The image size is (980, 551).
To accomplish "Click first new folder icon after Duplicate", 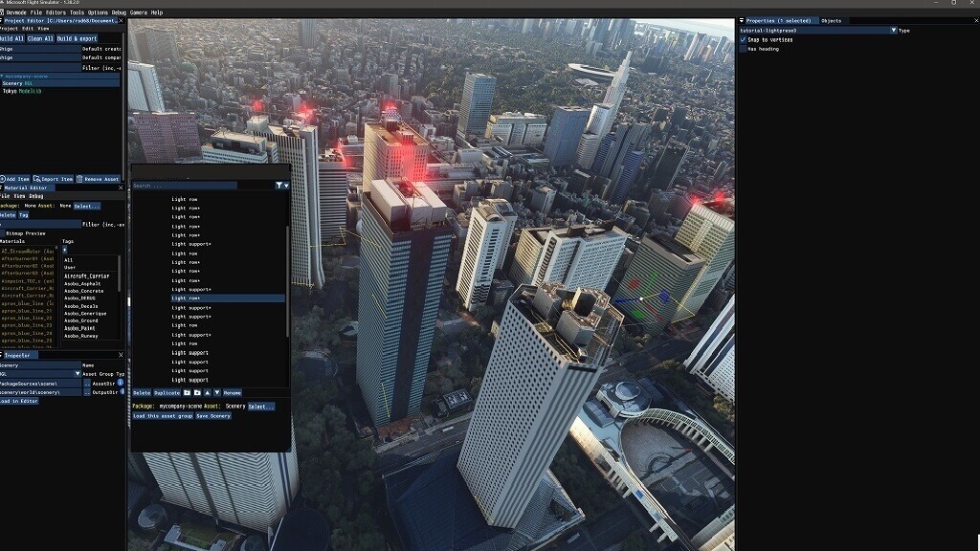I will coord(187,393).
